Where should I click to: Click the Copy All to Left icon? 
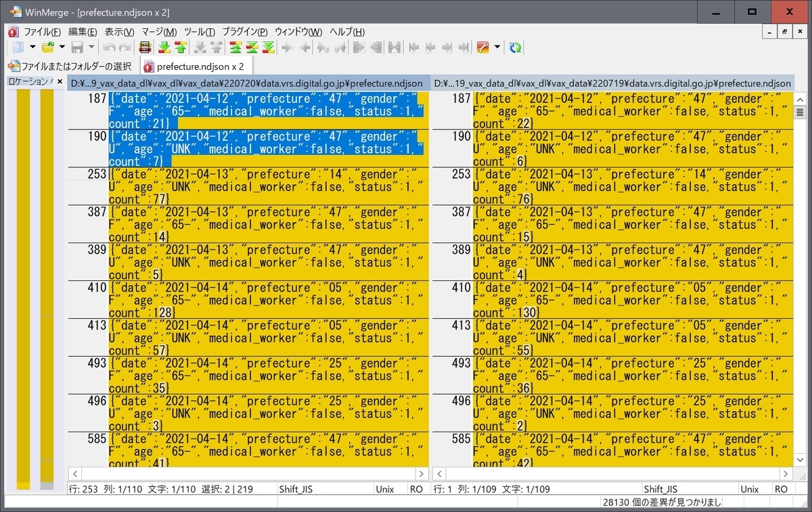376,47
